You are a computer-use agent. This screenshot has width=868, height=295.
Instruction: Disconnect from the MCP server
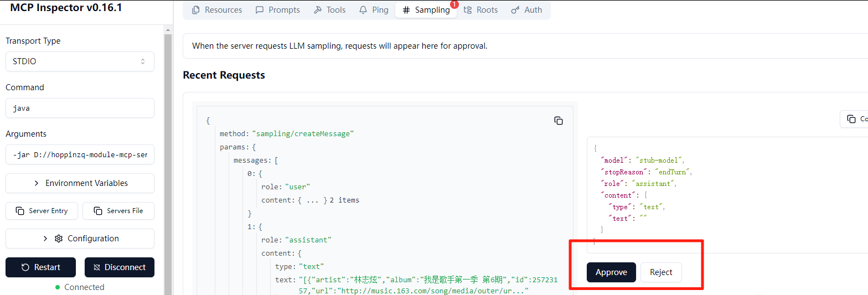click(119, 267)
